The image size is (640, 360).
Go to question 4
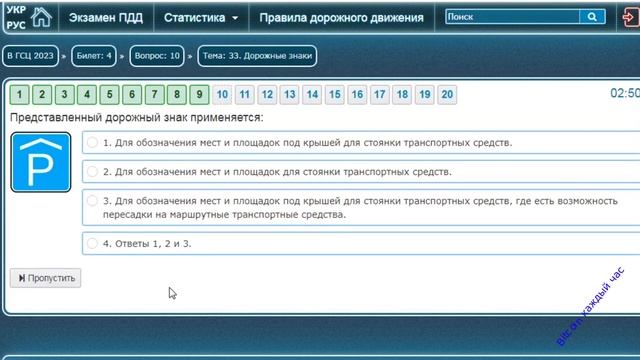pyautogui.click(x=87, y=95)
